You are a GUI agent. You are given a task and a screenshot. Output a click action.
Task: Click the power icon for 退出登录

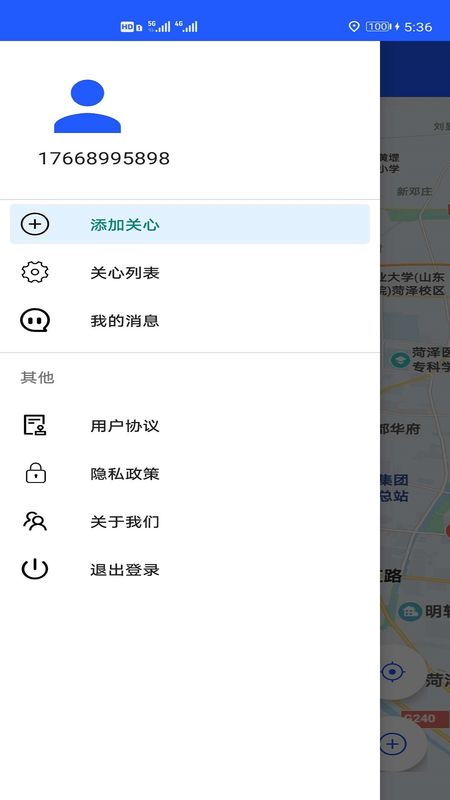tap(35, 569)
